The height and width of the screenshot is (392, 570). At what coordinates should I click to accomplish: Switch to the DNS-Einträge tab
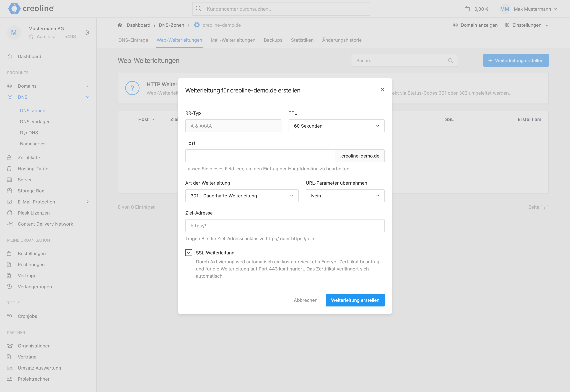point(133,40)
